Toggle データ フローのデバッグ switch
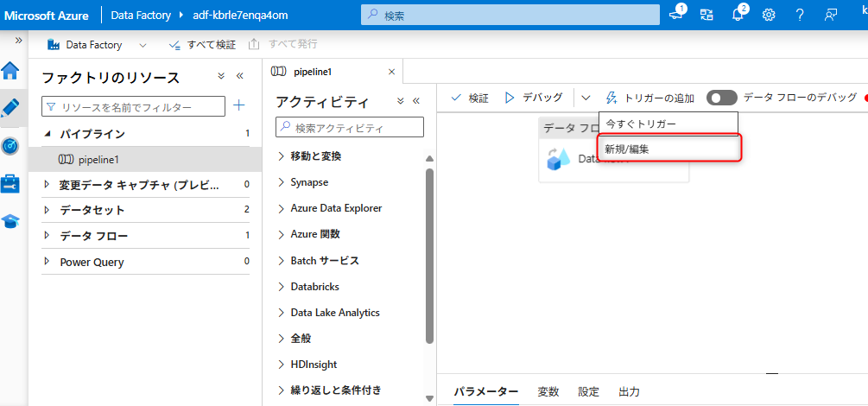The image size is (868, 406). pos(721,98)
